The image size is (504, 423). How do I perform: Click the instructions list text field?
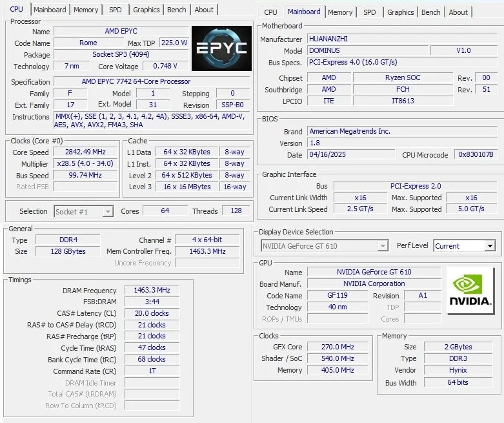(x=152, y=121)
